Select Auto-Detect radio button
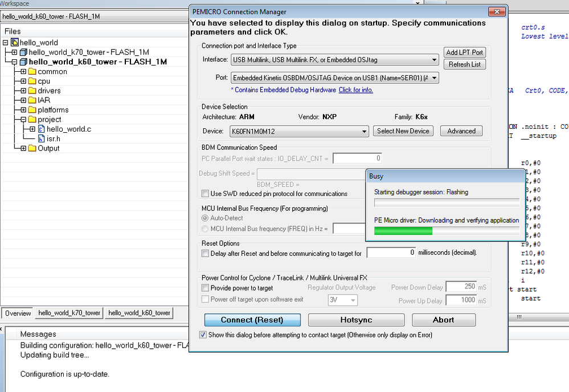The height and width of the screenshot is (392, 569). pos(205,218)
